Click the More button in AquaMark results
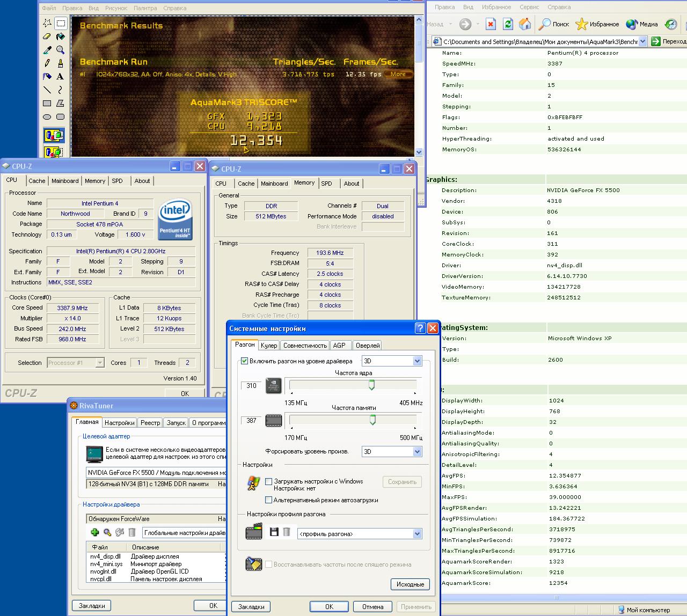 coord(399,75)
